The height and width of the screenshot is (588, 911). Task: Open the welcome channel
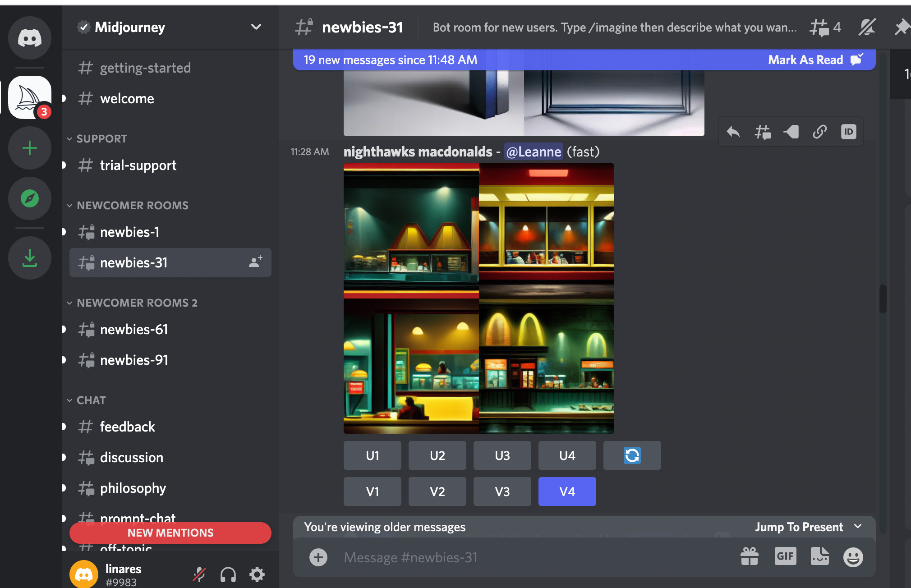(x=170, y=98)
